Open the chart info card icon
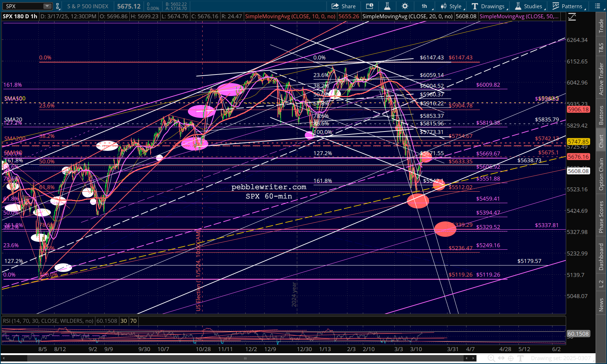The image size is (607, 364). (x=370, y=6)
